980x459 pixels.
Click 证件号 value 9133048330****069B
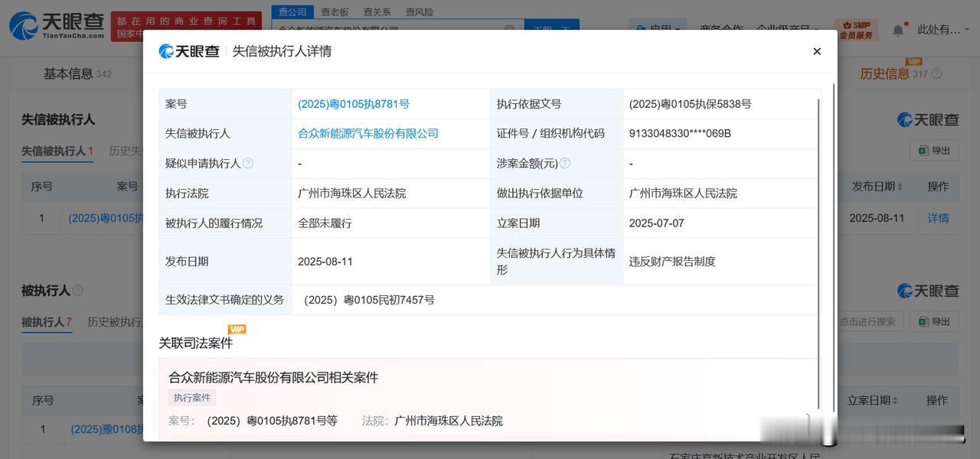[680, 133]
